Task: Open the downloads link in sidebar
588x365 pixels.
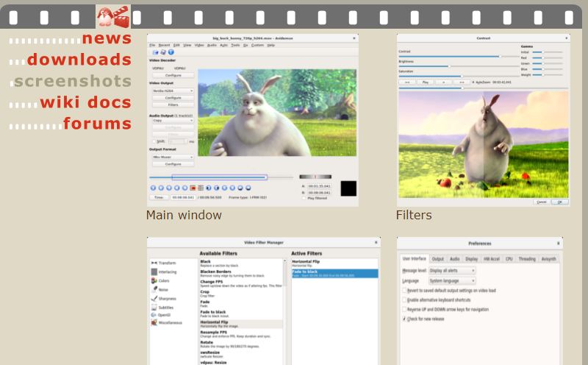Action: pyautogui.click(x=79, y=60)
